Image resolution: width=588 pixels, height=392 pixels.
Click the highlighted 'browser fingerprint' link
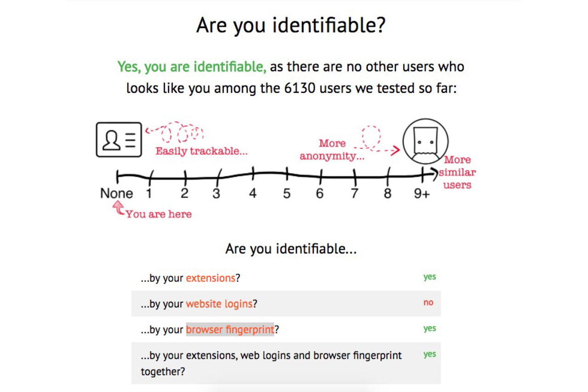[x=230, y=330]
